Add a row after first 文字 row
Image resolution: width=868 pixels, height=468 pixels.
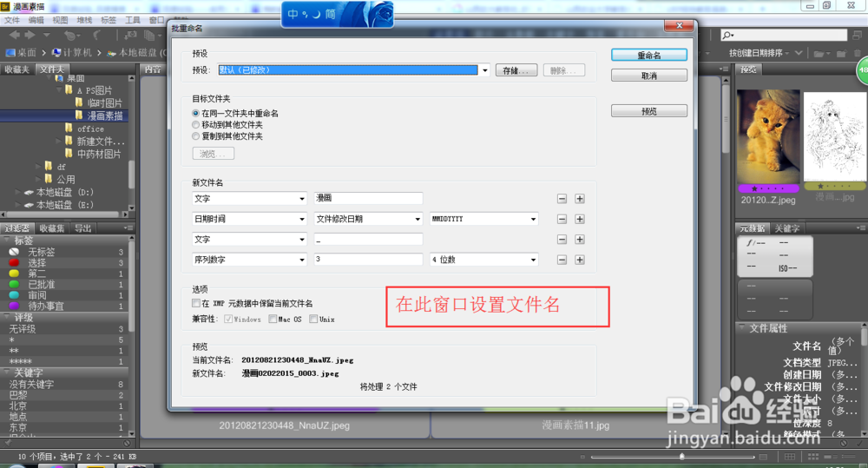[x=580, y=199]
